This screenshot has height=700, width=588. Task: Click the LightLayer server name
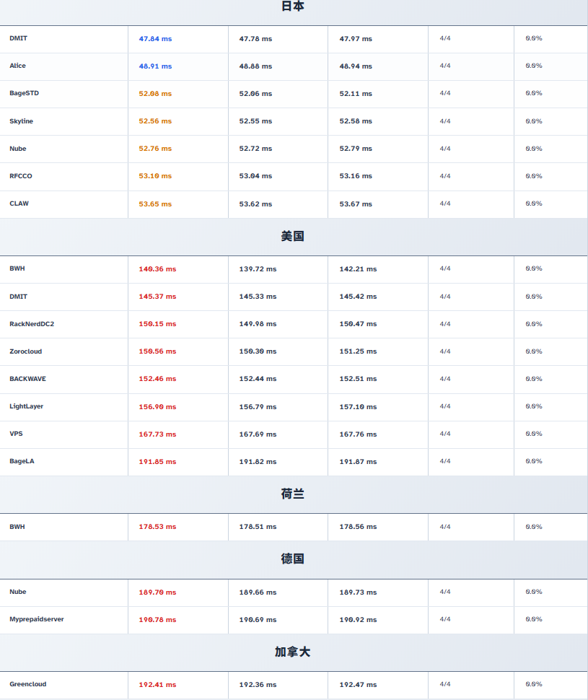tap(27, 406)
